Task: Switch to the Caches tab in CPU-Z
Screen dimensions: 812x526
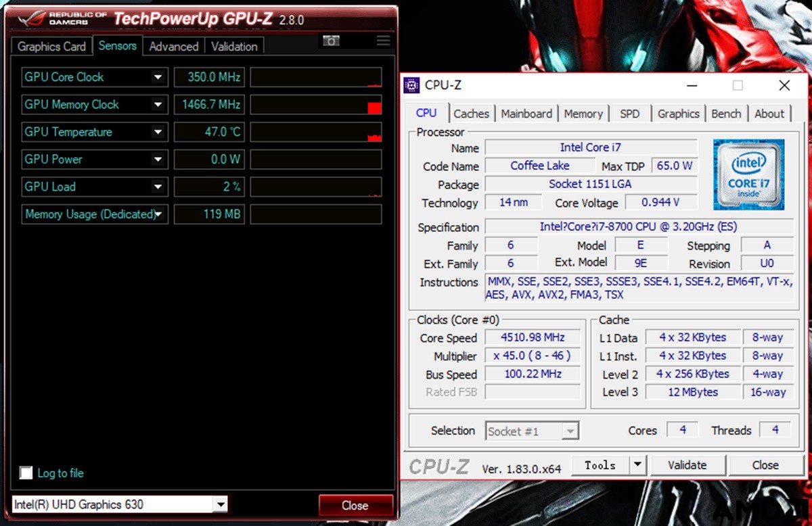Action: tap(472, 114)
